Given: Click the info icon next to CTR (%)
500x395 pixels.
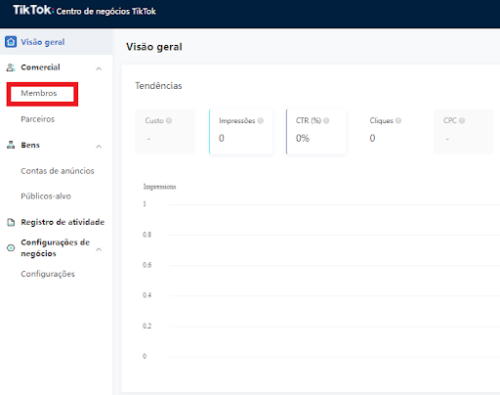Looking at the screenshot, I should 326,120.
